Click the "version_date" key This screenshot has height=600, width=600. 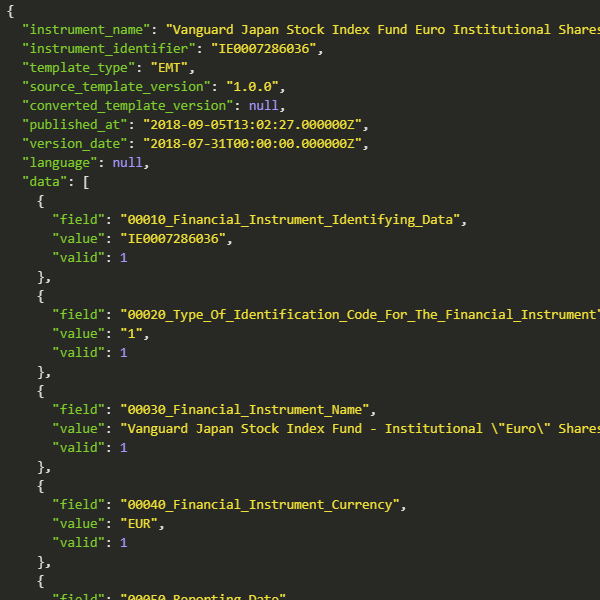tap(75, 144)
